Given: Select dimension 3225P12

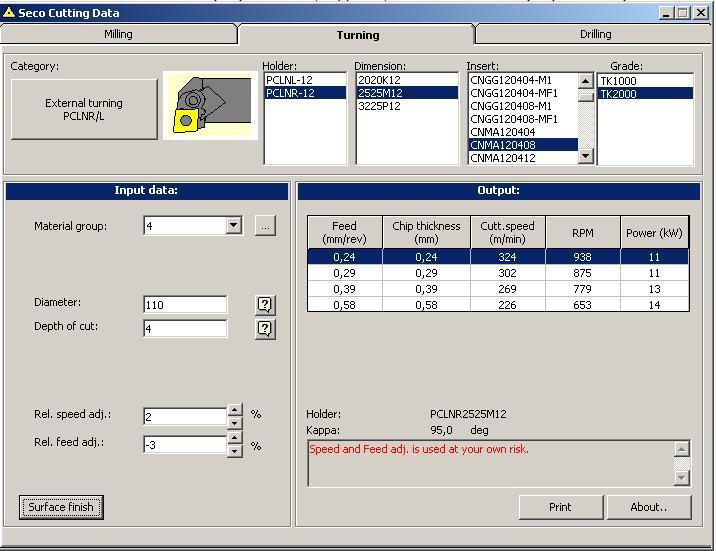Looking at the screenshot, I should [407, 106].
